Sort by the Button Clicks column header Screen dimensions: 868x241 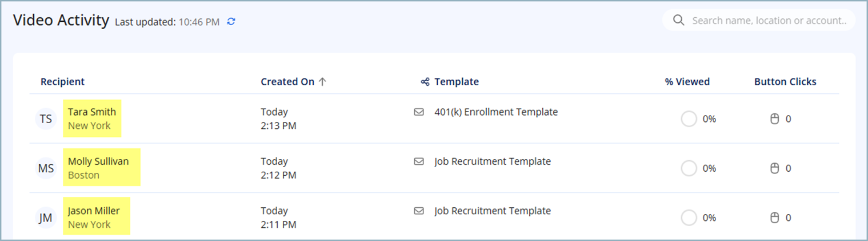(785, 82)
